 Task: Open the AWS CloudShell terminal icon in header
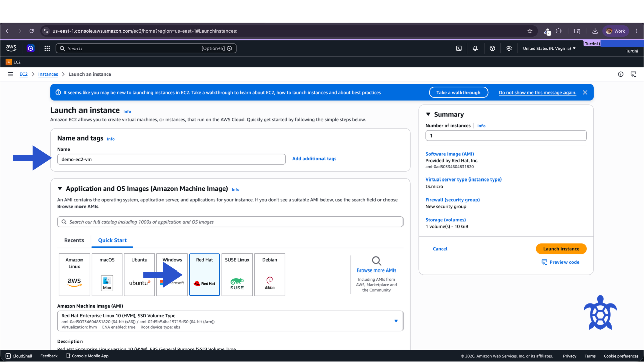click(459, 48)
